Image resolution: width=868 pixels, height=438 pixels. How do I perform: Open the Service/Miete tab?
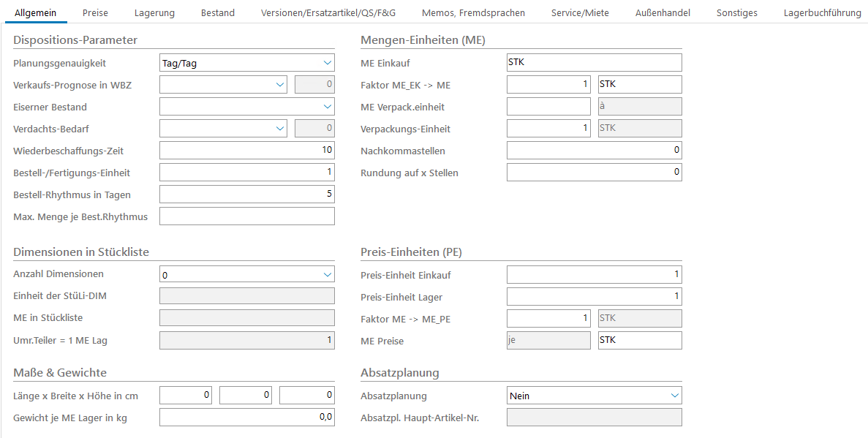(x=580, y=12)
